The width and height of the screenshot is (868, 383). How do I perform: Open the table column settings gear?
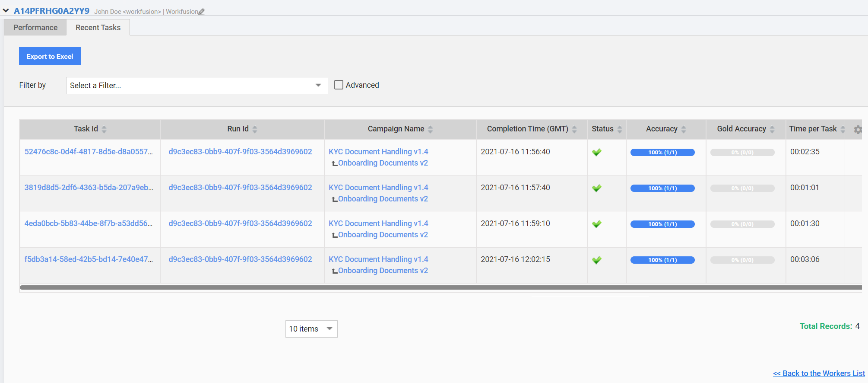tap(858, 129)
